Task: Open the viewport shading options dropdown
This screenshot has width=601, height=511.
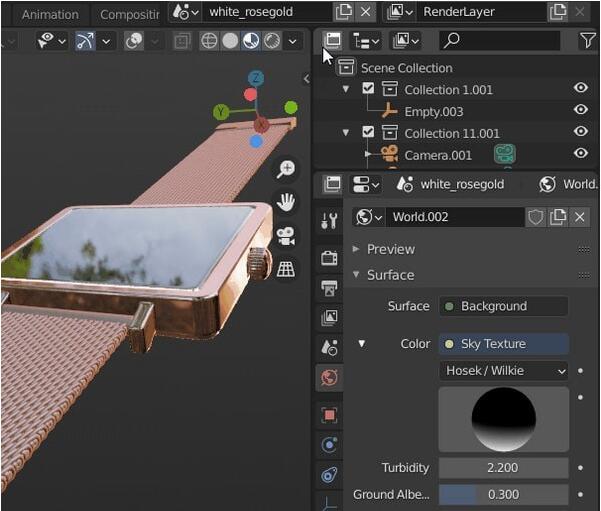Action: pos(292,41)
